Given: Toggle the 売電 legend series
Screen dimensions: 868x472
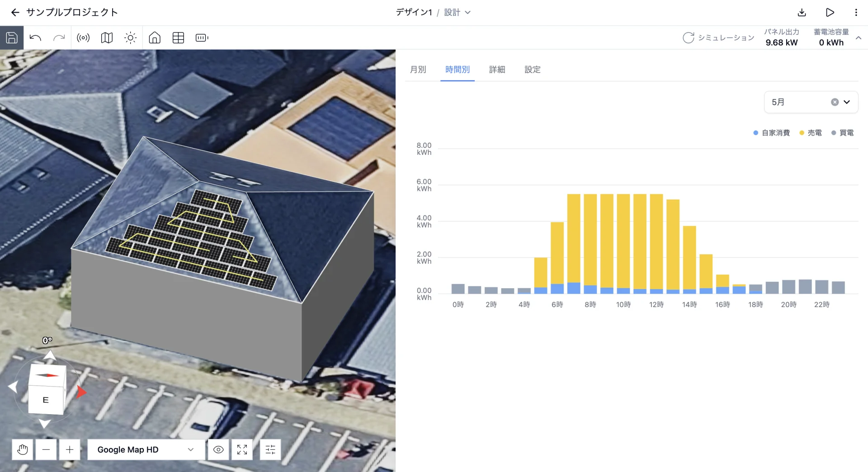Looking at the screenshot, I should pyautogui.click(x=811, y=133).
